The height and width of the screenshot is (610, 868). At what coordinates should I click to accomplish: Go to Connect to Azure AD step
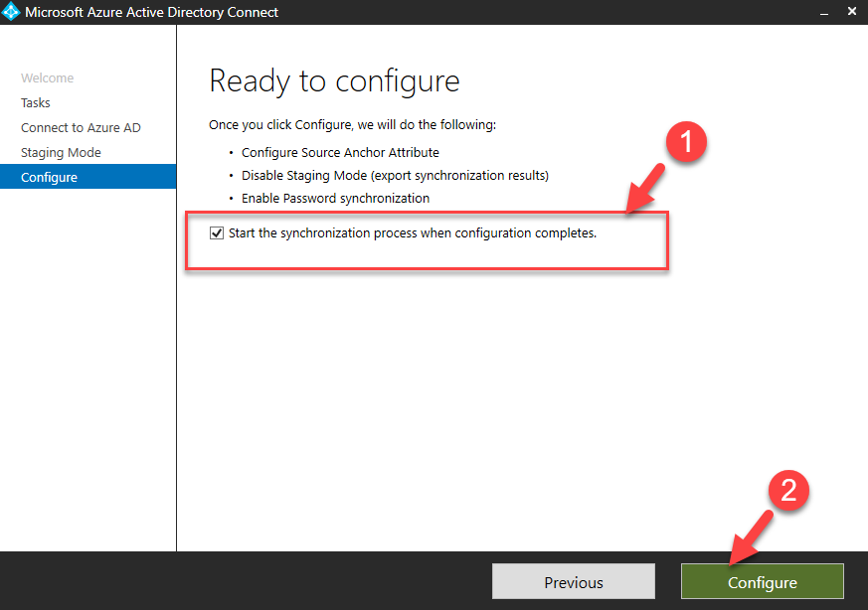pos(81,128)
